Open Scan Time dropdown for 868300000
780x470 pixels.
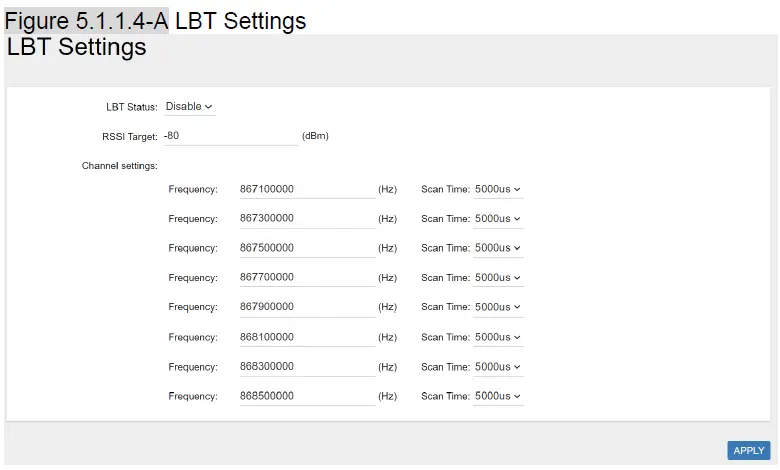click(x=498, y=366)
